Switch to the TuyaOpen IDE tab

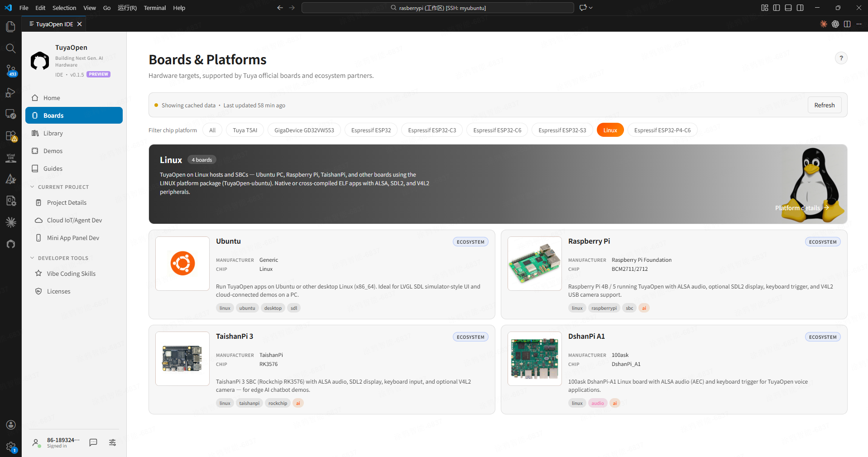pos(54,24)
